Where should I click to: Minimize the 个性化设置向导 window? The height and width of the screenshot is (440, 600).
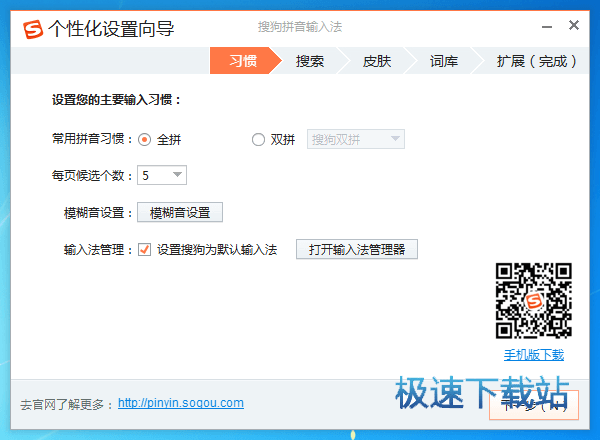[x=547, y=27]
